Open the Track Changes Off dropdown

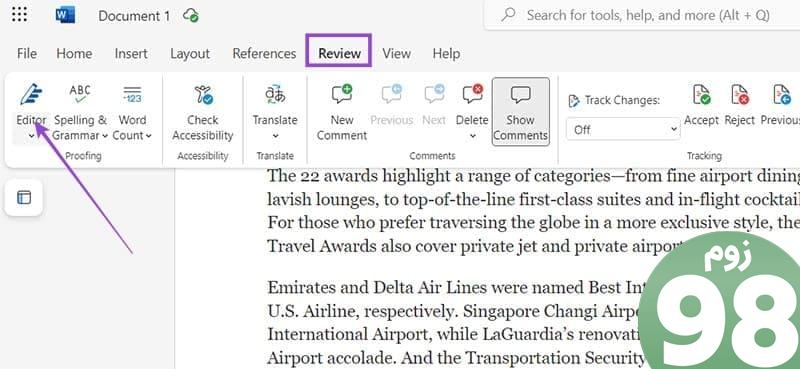[x=623, y=130]
